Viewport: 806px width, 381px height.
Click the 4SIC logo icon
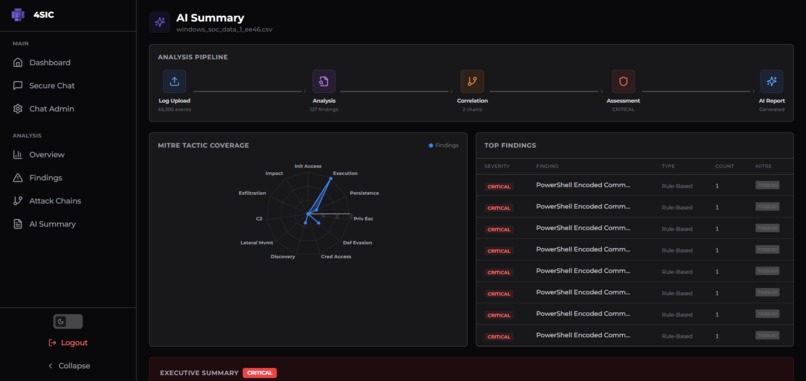[x=18, y=15]
